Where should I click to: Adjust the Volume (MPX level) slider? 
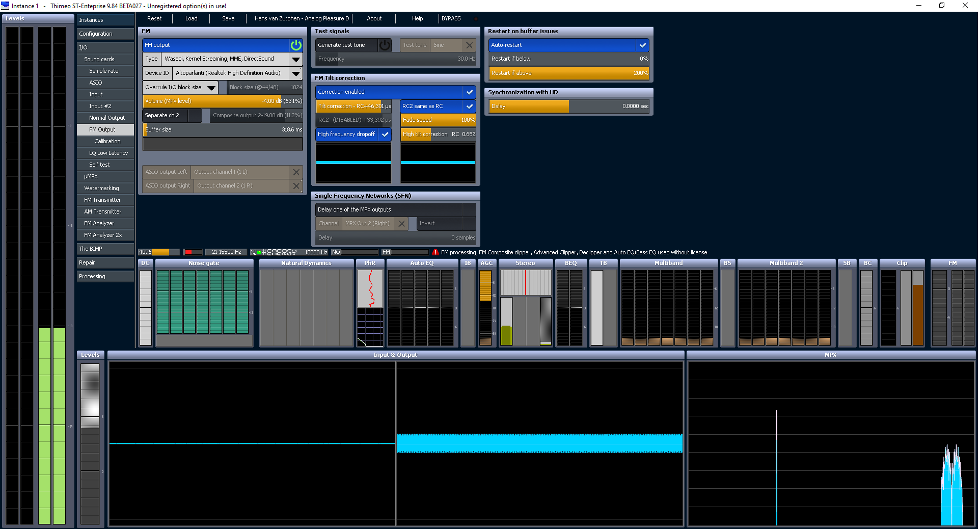[x=223, y=101]
